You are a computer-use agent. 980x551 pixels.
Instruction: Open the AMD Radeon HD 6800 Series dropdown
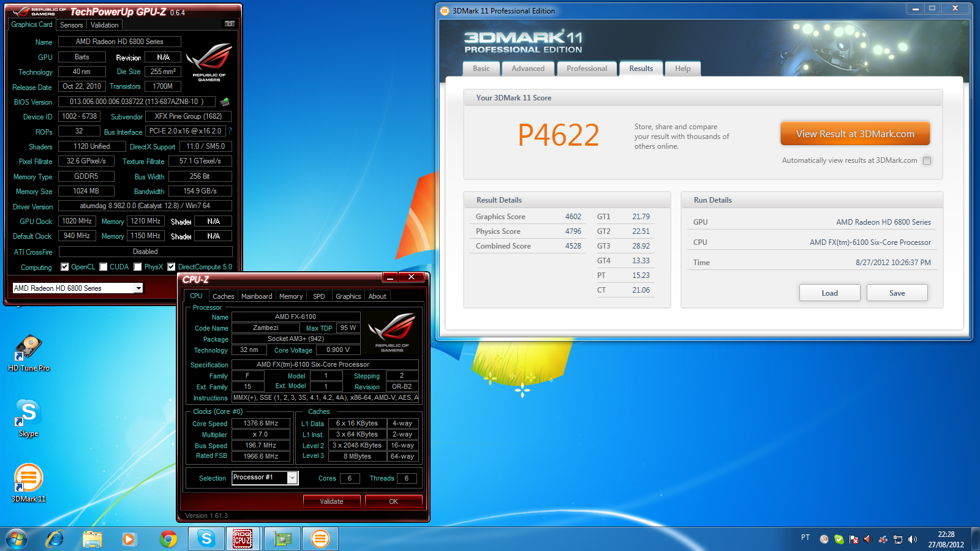[x=138, y=288]
